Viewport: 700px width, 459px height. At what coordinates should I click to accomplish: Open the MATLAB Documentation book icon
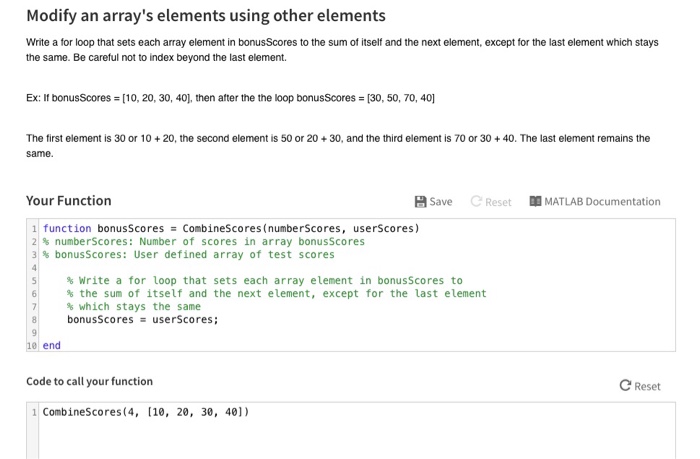point(535,201)
